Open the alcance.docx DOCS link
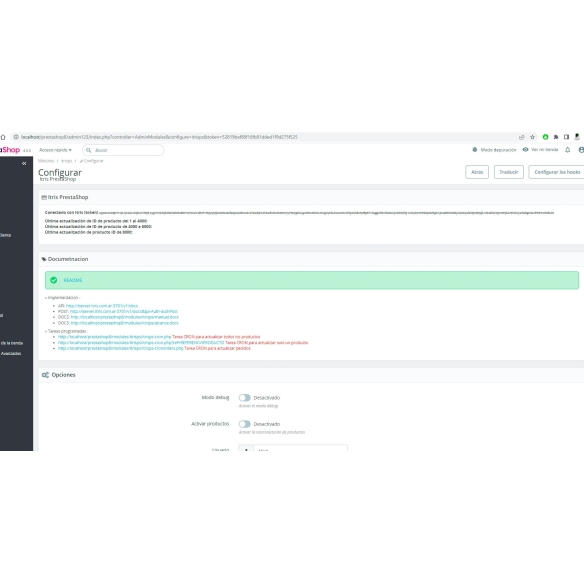The height and width of the screenshot is (584, 584). coord(125,323)
